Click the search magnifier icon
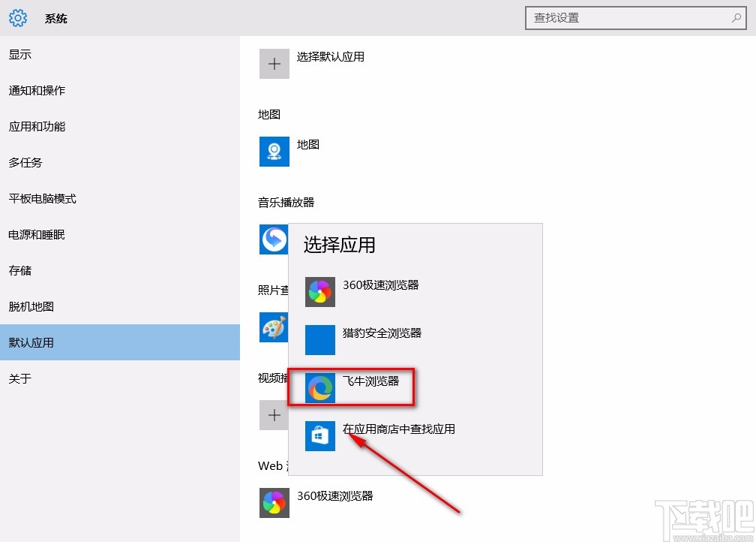 (x=736, y=18)
